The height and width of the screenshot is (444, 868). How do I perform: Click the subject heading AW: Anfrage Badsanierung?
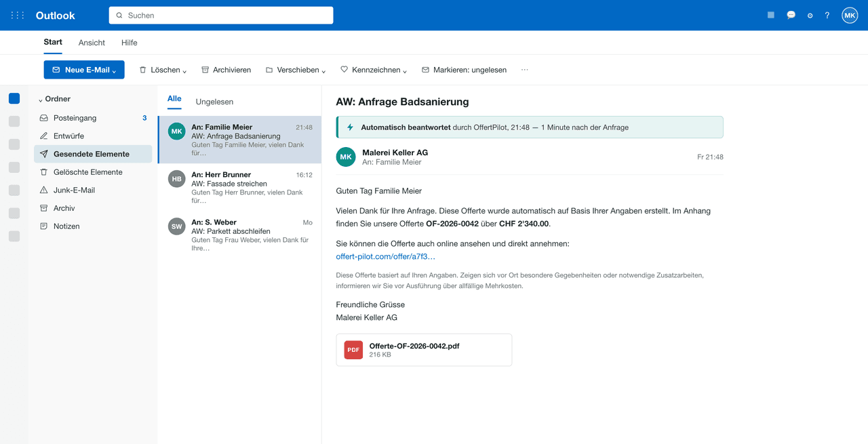pyautogui.click(x=403, y=102)
